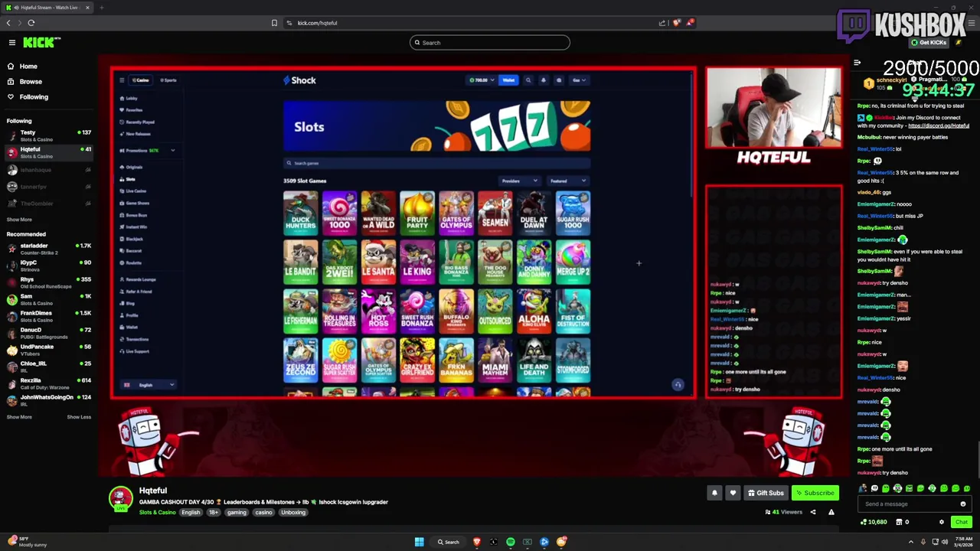Show more followed channels
980x551 pixels.
[x=19, y=220]
